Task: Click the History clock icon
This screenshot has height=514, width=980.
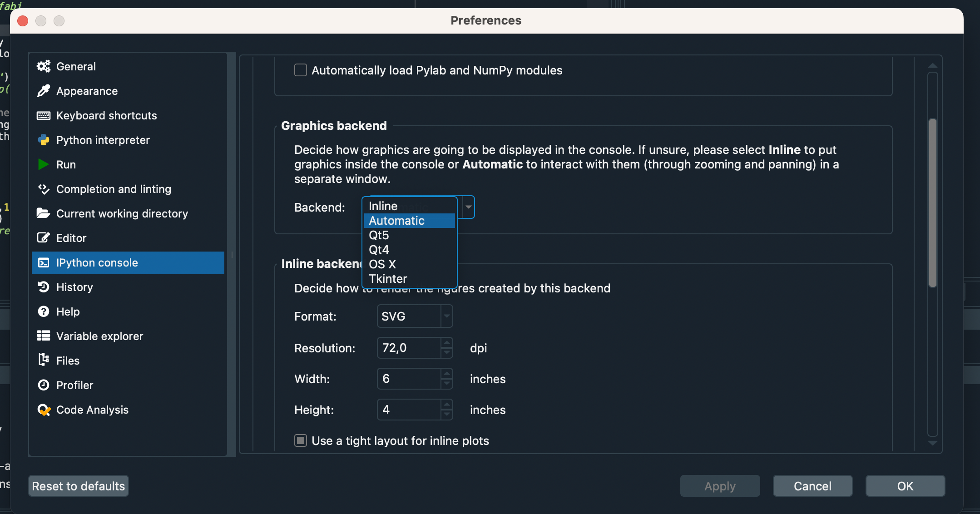Action: click(44, 287)
